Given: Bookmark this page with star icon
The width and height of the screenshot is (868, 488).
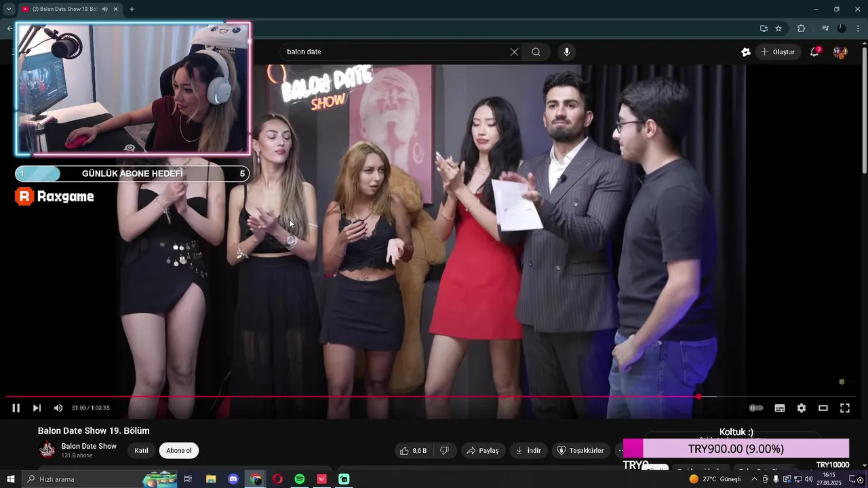Looking at the screenshot, I should click(778, 28).
